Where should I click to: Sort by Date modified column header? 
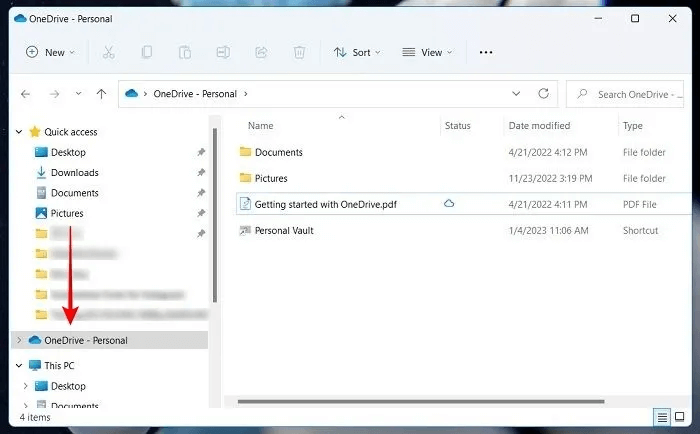tap(539, 126)
